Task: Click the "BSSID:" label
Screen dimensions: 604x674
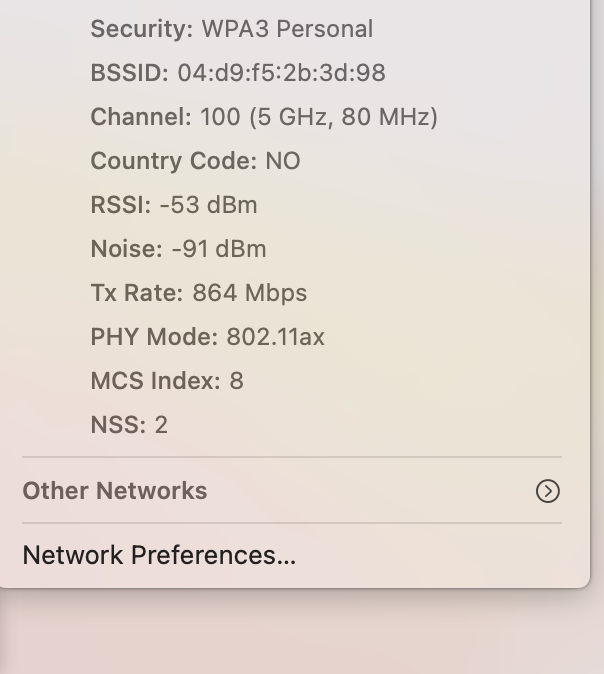Action: pyautogui.click(x=130, y=73)
